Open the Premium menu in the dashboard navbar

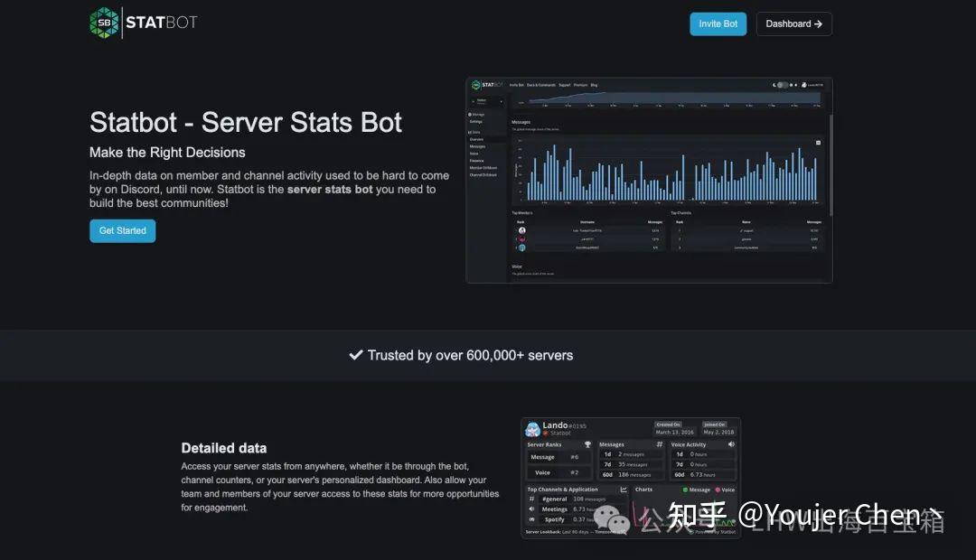(580, 85)
